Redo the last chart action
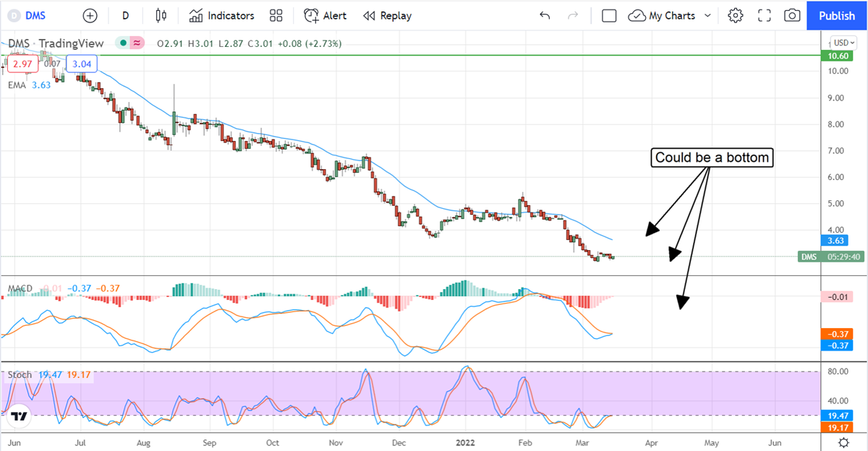 (x=573, y=15)
